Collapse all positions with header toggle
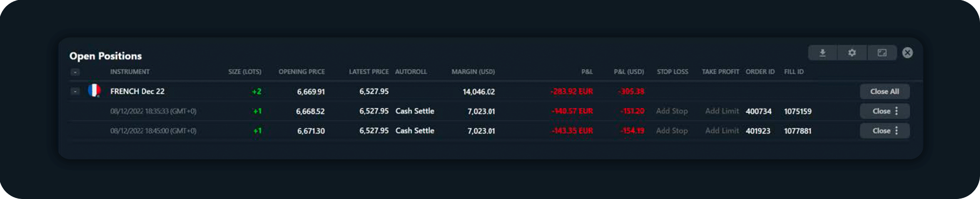Viewport: 980px width, 199px height. pos(75,72)
